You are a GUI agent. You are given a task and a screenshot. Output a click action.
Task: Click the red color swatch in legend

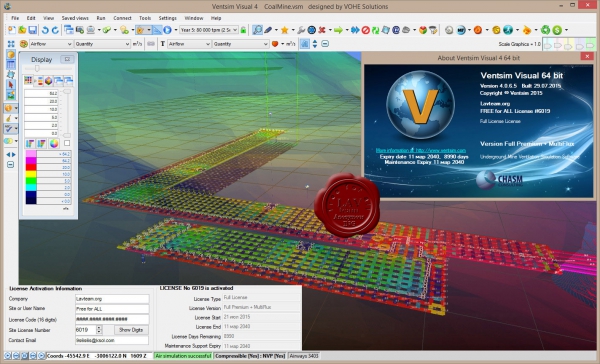point(31,167)
